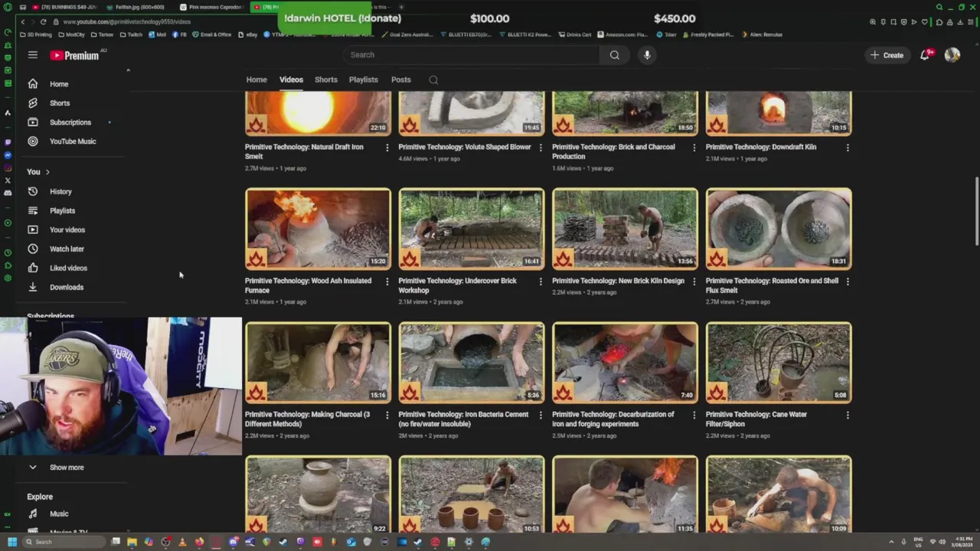Screen dimensions: 980x551
Task: Go back with browser back arrow
Action: (23, 22)
